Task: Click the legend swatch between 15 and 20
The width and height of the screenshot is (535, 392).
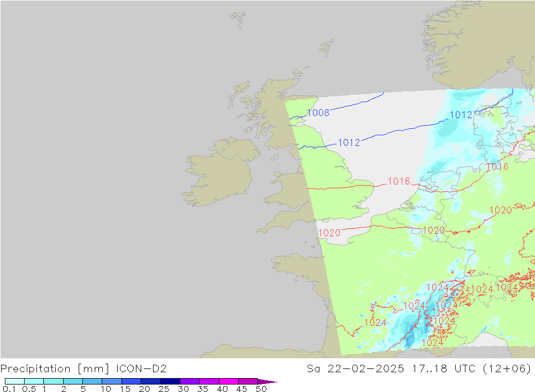Action: click(132, 381)
